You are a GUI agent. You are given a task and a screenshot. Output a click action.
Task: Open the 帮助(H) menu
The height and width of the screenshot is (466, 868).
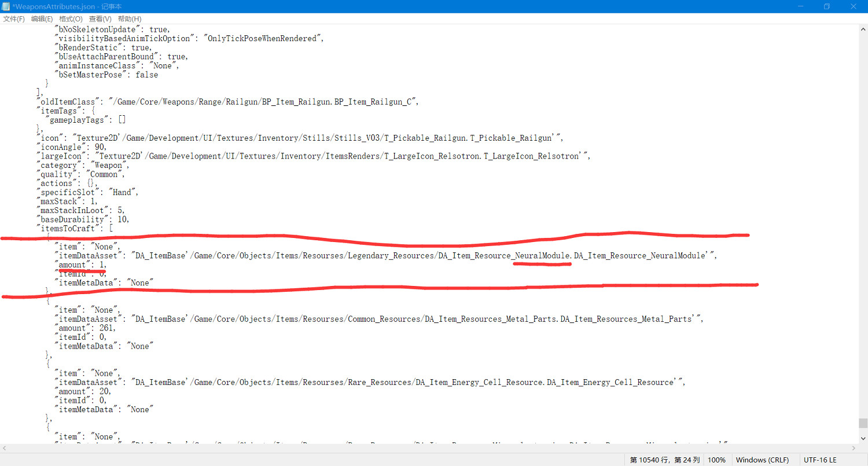129,19
